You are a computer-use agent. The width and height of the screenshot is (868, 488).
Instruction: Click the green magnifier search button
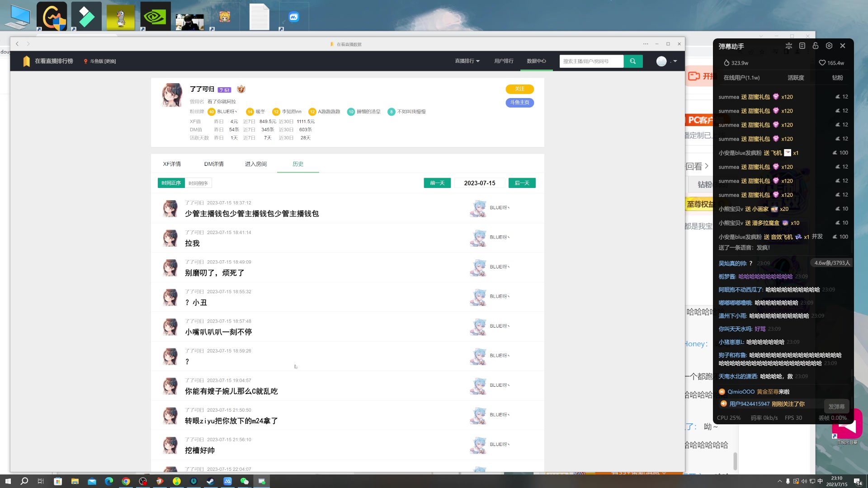pyautogui.click(x=633, y=61)
